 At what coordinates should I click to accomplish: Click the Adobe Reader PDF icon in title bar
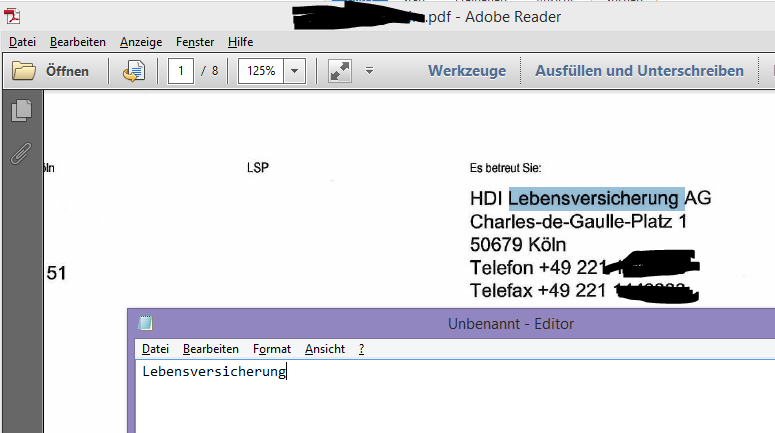pyautogui.click(x=12, y=16)
